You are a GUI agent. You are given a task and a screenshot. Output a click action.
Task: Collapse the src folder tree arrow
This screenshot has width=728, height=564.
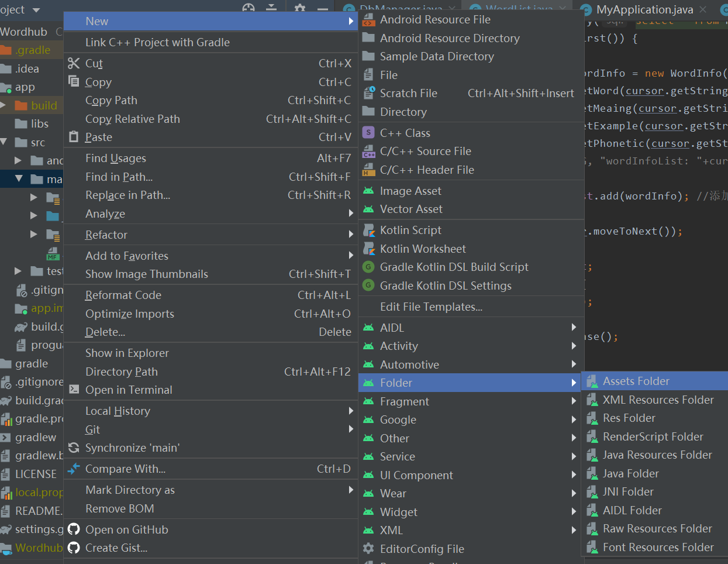(x=4, y=142)
